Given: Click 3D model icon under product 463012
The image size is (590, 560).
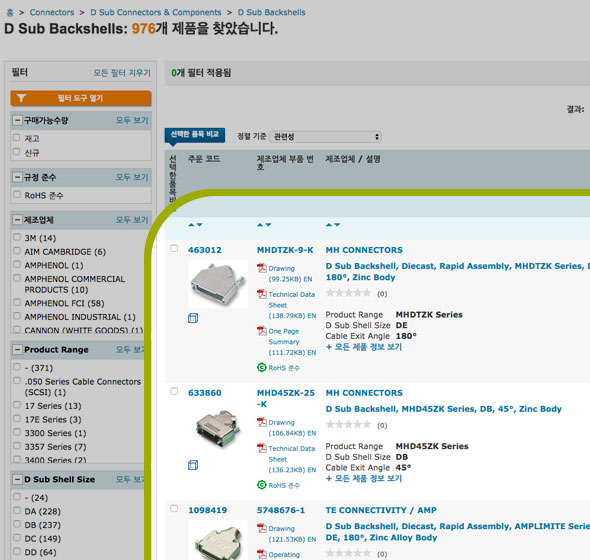Looking at the screenshot, I should tap(193, 318).
